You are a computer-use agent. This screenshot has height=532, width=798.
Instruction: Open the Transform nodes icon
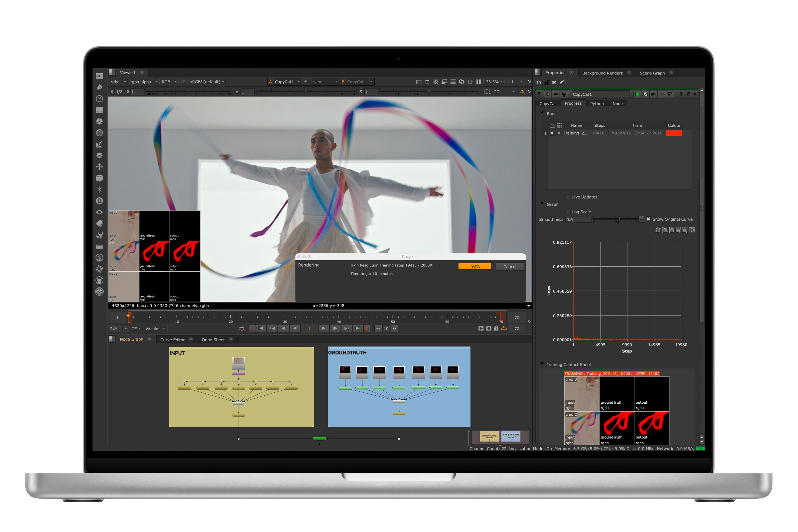tap(99, 167)
